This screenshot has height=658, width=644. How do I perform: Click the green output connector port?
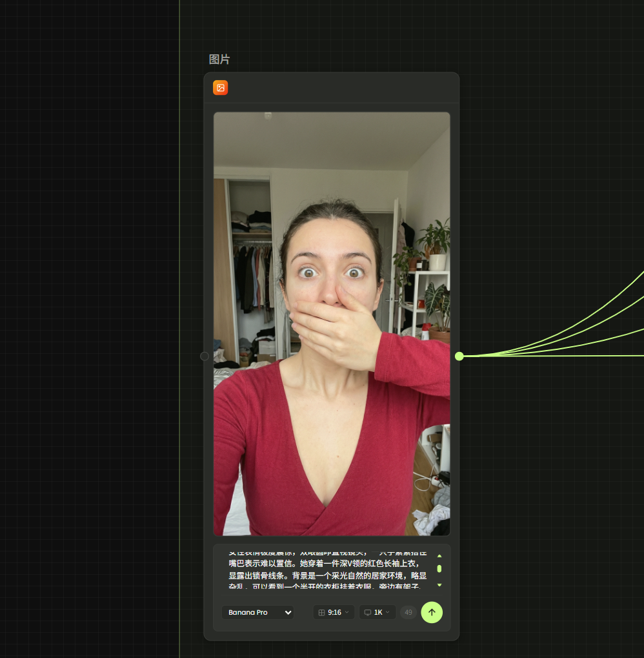point(459,356)
